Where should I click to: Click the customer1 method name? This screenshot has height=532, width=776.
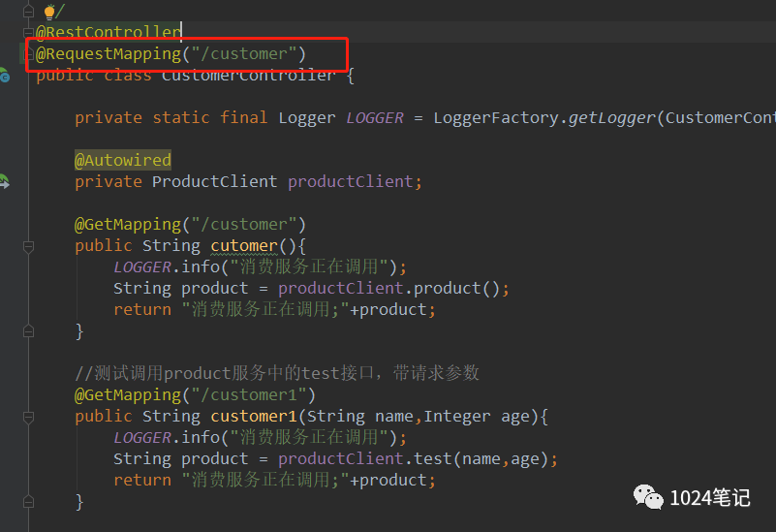[254, 417]
